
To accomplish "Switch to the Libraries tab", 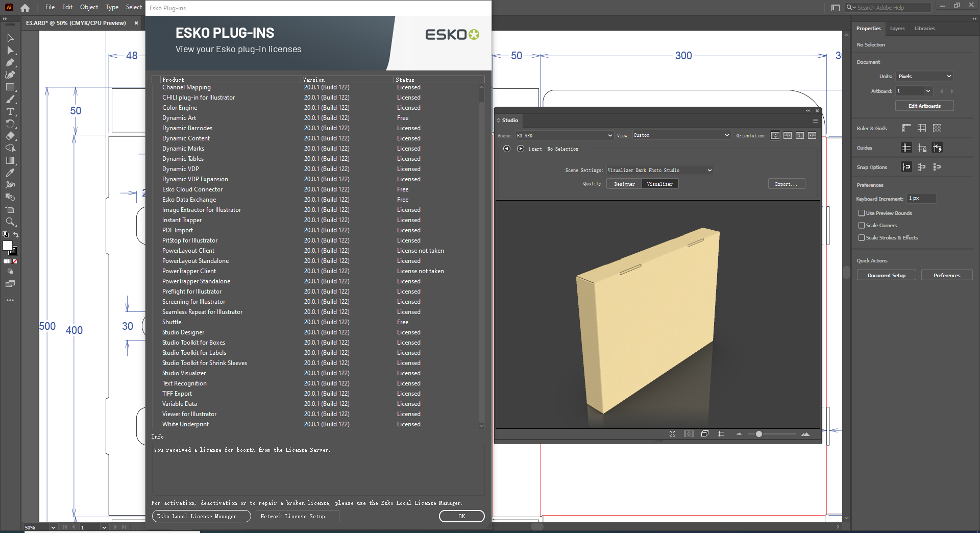I will coord(924,29).
